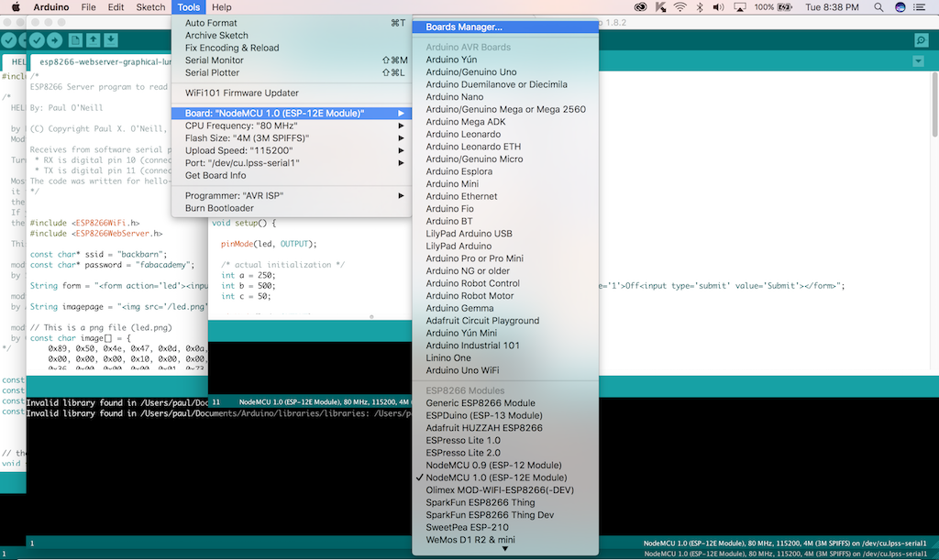The height and width of the screenshot is (560, 939).
Task: Select Arduino/Genuino Mega or Mega 2560
Action: [505, 109]
